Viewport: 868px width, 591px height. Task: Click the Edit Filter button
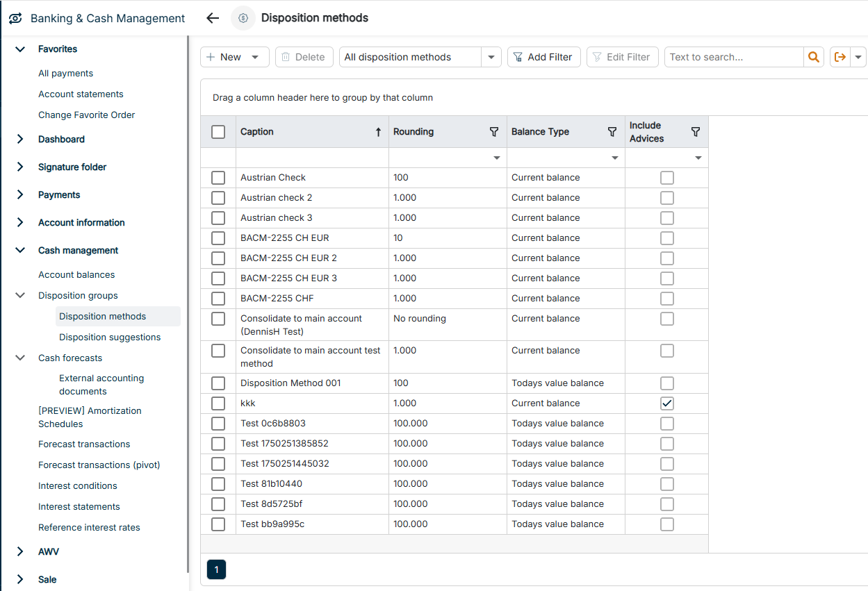pos(622,57)
